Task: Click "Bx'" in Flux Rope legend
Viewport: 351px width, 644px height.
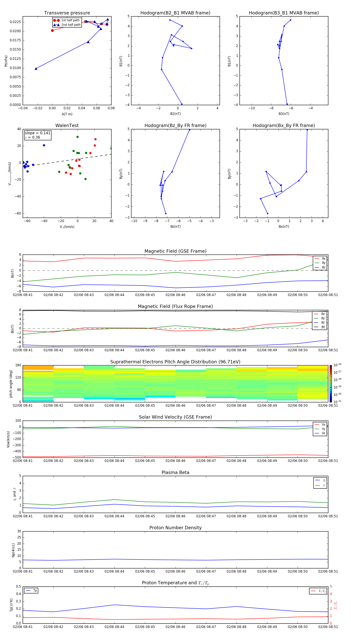Action: click(x=320, y=314)
